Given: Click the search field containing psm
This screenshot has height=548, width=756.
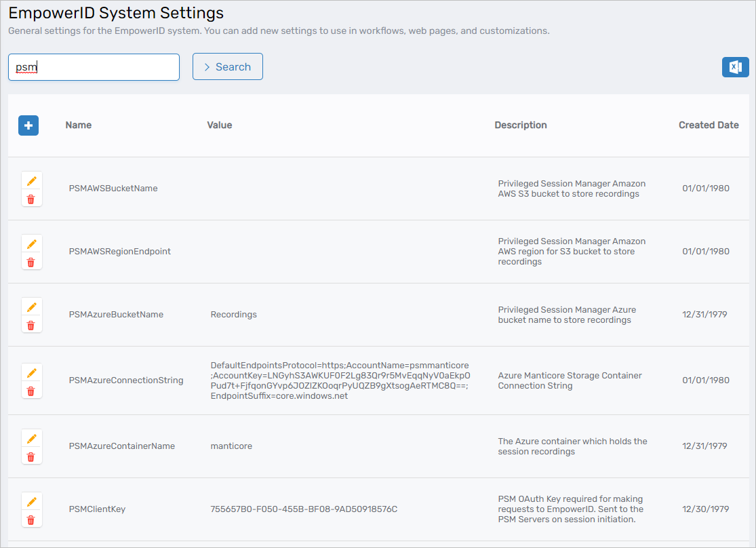Looking at the screenshot, I should 94,67.
